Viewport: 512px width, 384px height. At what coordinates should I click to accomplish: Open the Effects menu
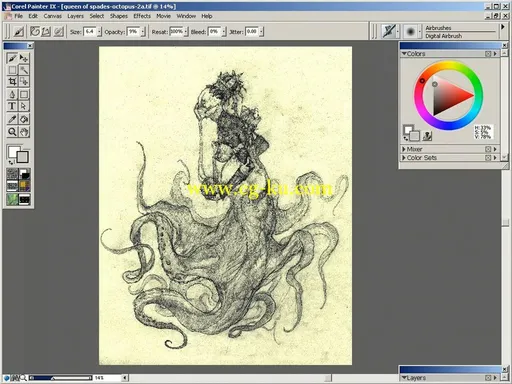pos(142,16)
